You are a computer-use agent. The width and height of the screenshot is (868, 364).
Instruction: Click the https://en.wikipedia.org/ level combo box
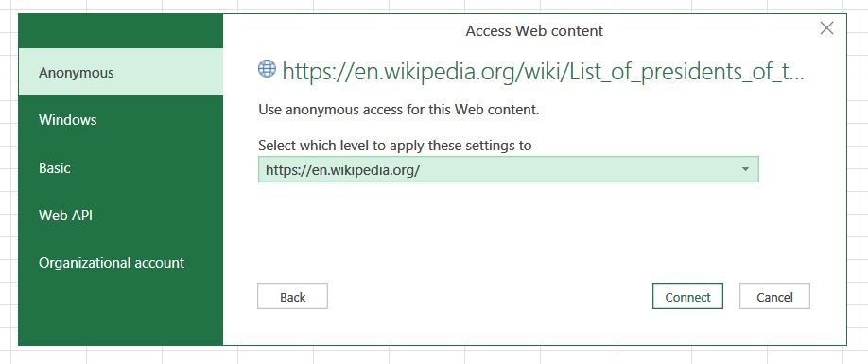tap(508, 169)
